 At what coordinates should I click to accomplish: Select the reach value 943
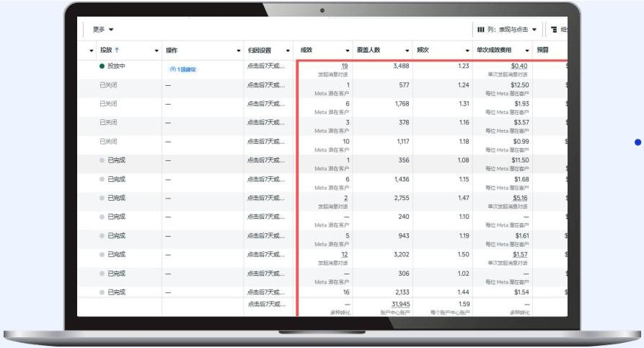tap(404, 235)
